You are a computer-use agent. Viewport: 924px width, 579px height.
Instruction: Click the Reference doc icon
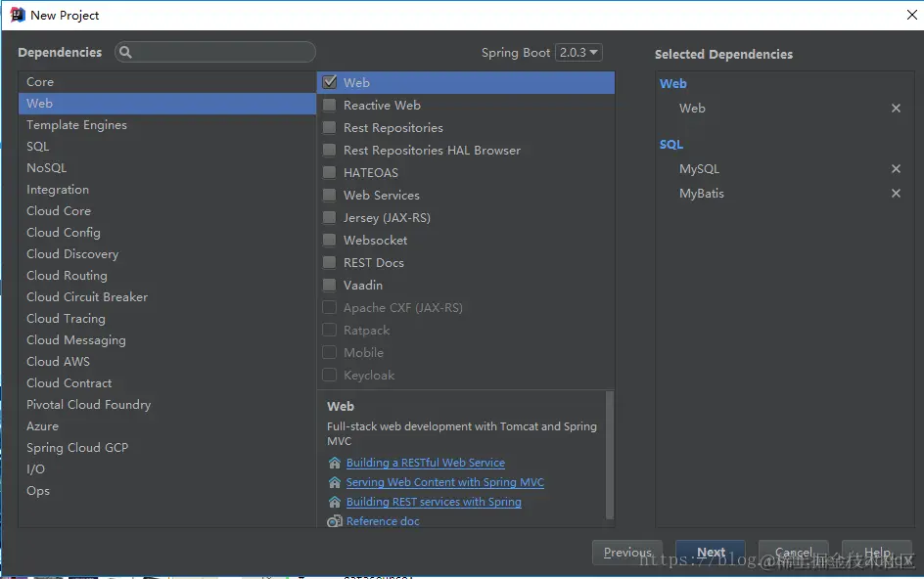click(335, 521)
